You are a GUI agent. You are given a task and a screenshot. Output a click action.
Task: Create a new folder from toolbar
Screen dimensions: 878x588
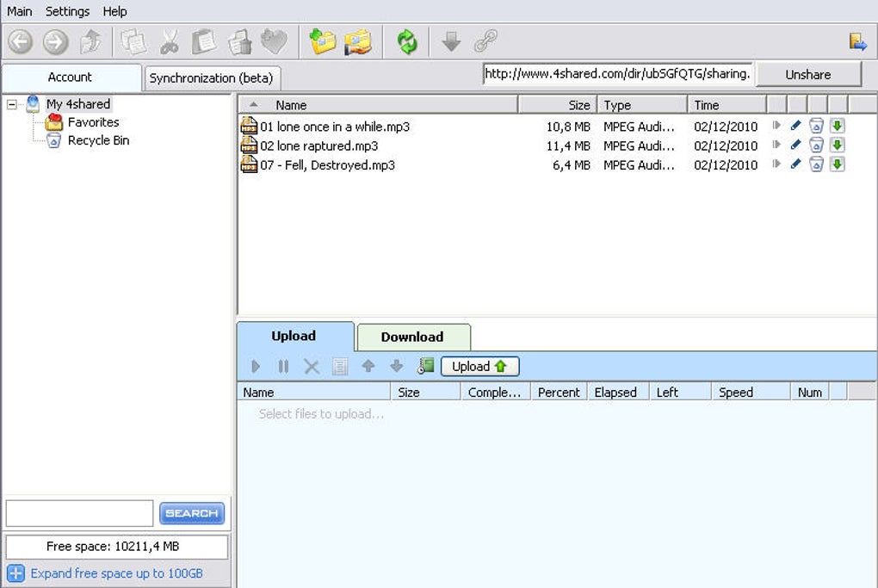point(323,42)
